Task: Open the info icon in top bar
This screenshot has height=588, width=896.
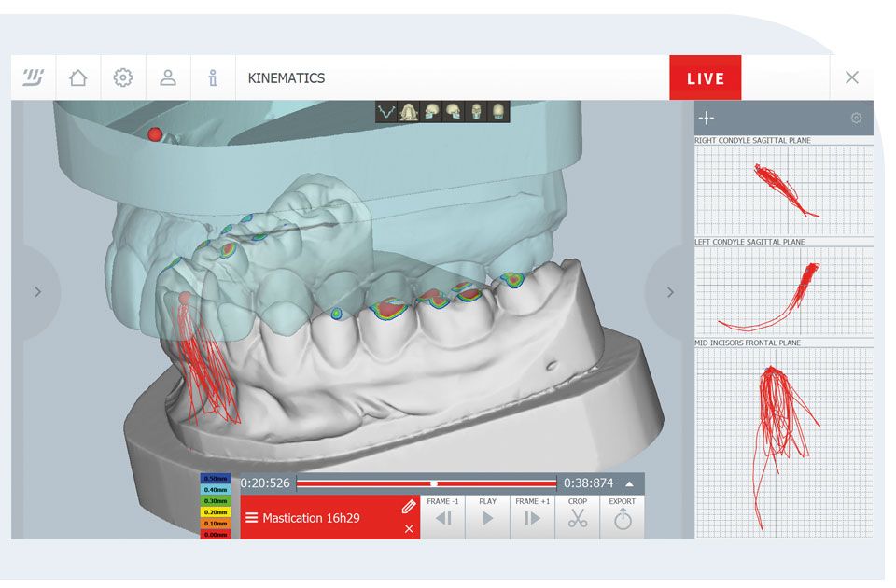Action: tap(213, 78)
